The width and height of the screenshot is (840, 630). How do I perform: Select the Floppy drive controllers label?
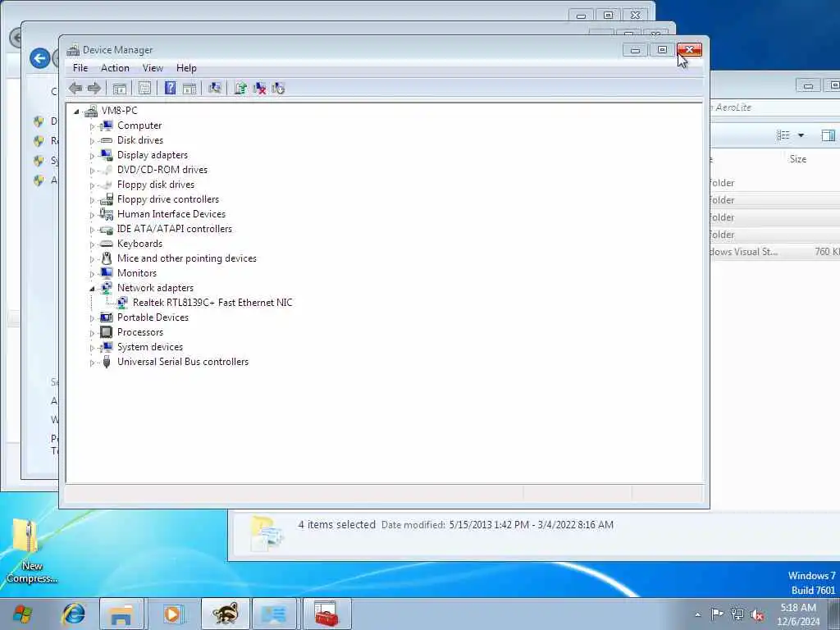pyautogui.click(x=168, y=199)
